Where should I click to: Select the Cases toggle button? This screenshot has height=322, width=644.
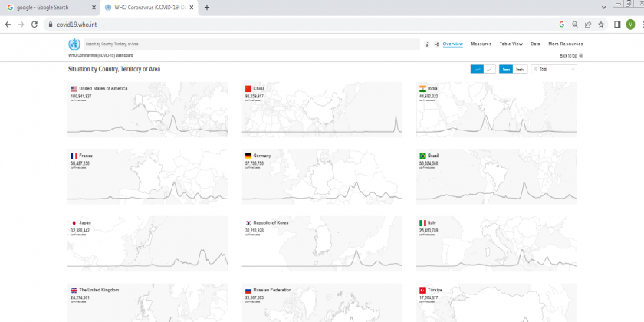click(506, 69)
